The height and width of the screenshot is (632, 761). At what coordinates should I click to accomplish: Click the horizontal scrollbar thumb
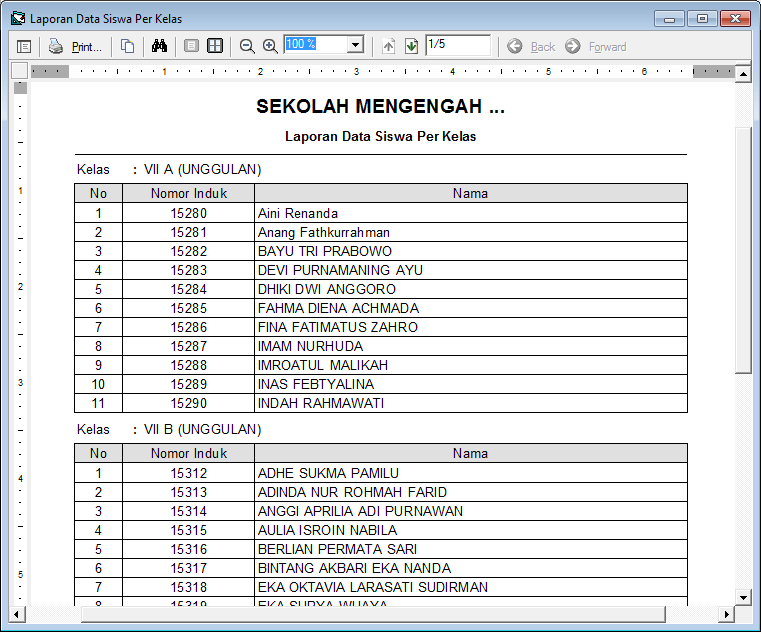point(373,615)
